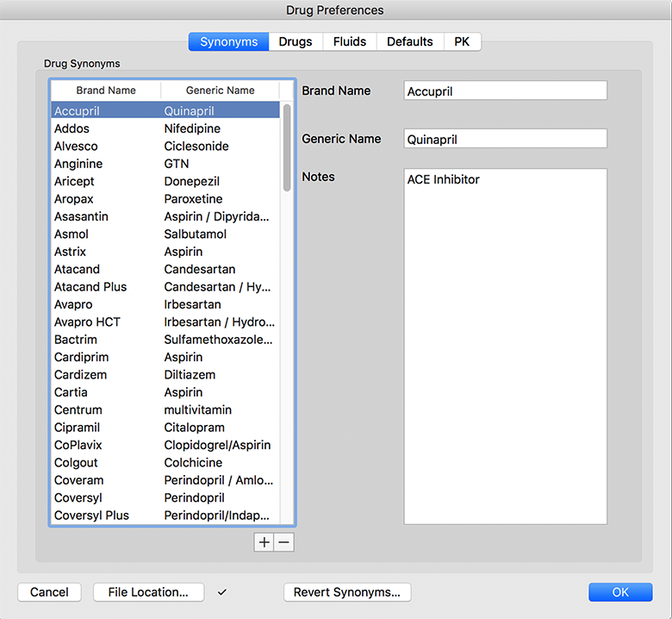The image size is (672, 619).
Task: Select the CoPlavix row
Action: click(165, 445)
